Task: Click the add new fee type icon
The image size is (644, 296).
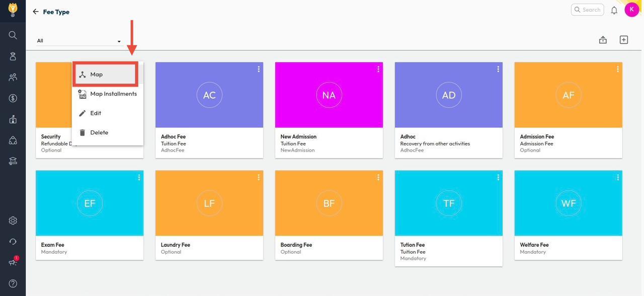Action: coord(623,40)
